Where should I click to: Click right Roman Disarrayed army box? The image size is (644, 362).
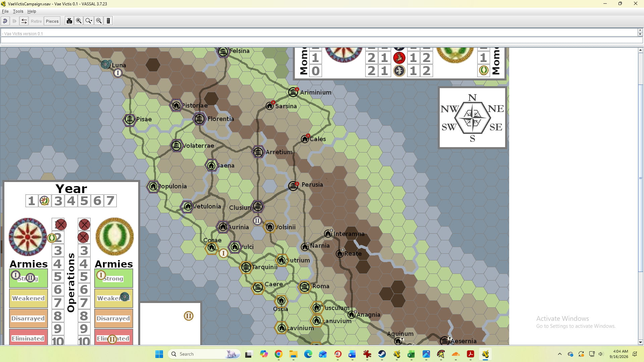tap(114, 318)
